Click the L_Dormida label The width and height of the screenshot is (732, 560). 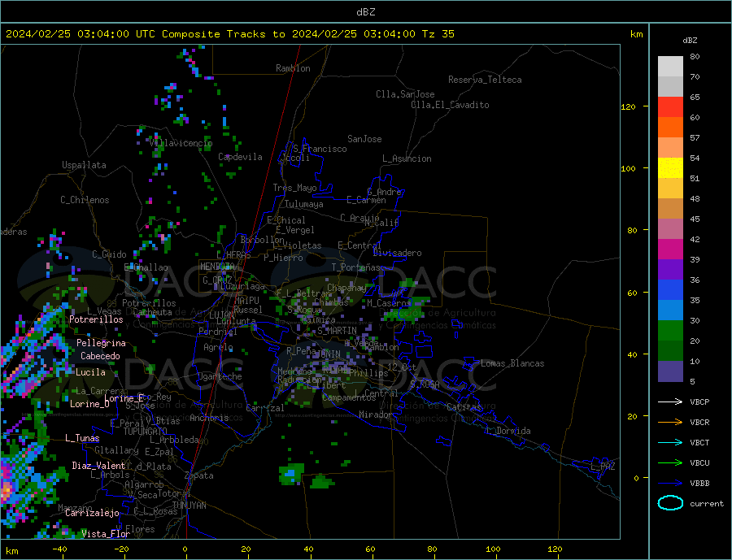point(508,431)
